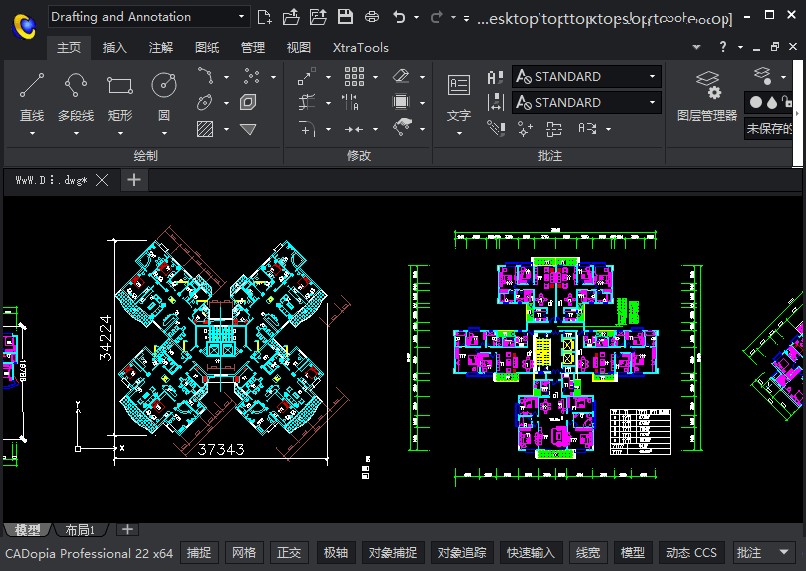Open the annotation (批注) scale dropdown in status bar
This screenshot has height=571, width=806.
pos(765,552)
